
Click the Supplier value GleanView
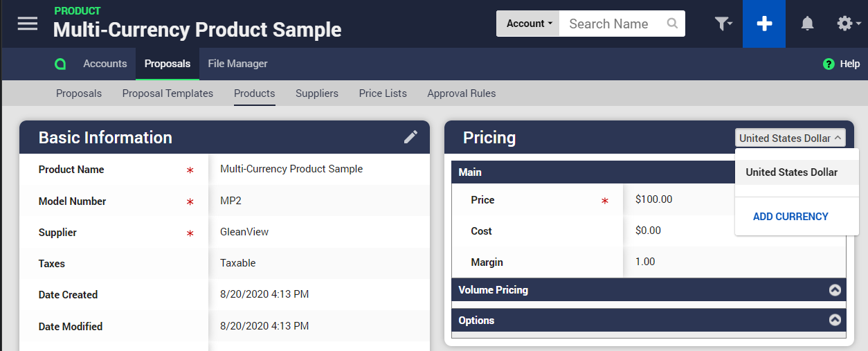[x=244, y=232]
